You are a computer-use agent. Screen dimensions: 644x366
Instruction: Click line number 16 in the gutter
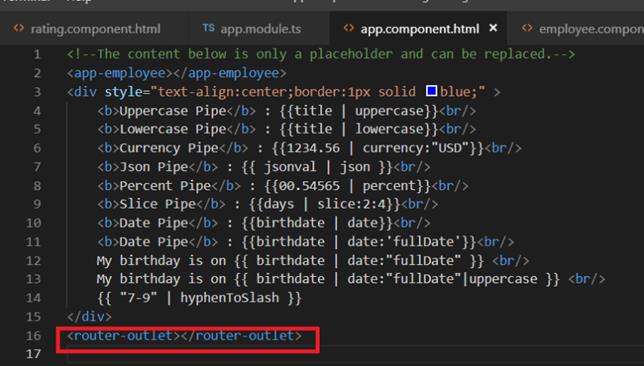pos(33,336)
